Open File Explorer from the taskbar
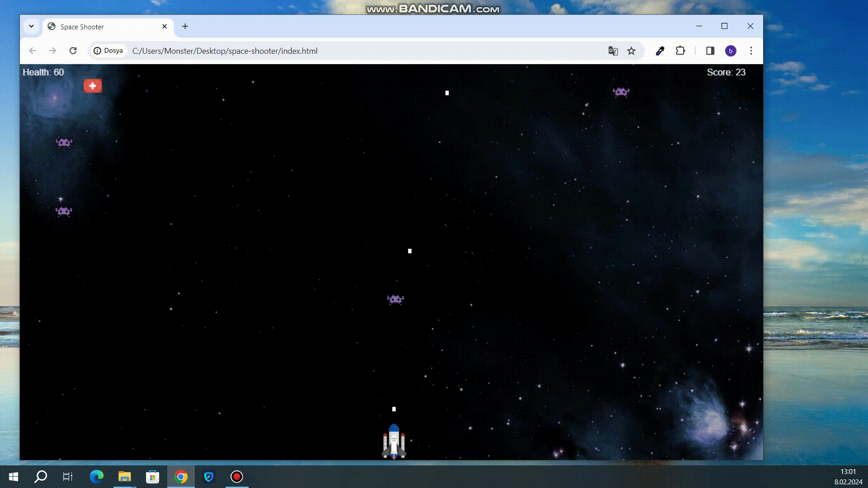Image resolution: width=868 pixels, height=488 pixels. click(124, 476)
